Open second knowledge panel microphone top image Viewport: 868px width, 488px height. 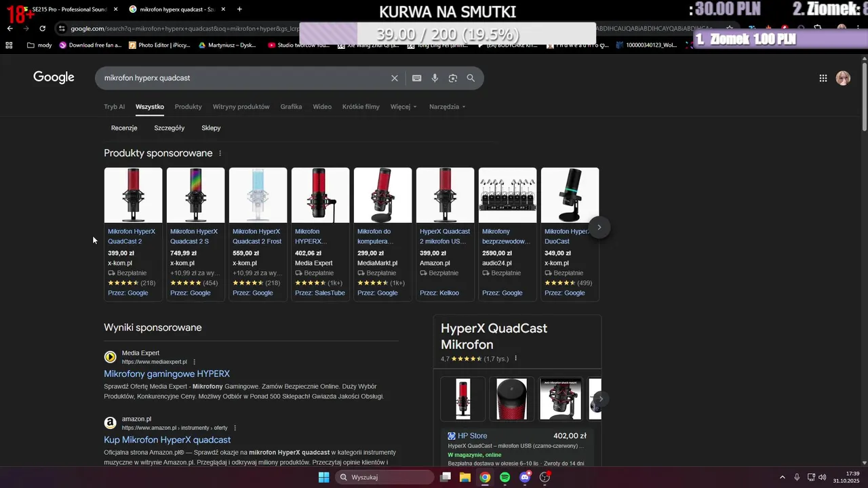pyautogui.click(x=511, y=399)
